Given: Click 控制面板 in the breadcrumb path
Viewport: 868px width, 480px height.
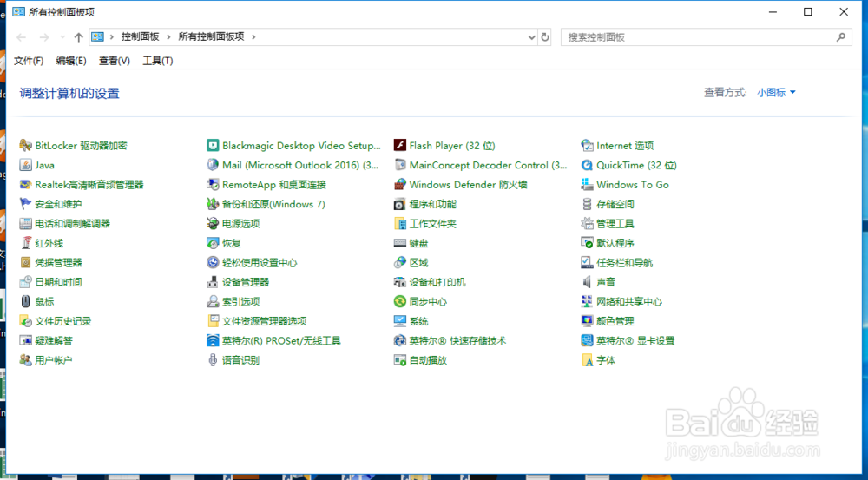Looking at the screenshot, I should (141, 37).
